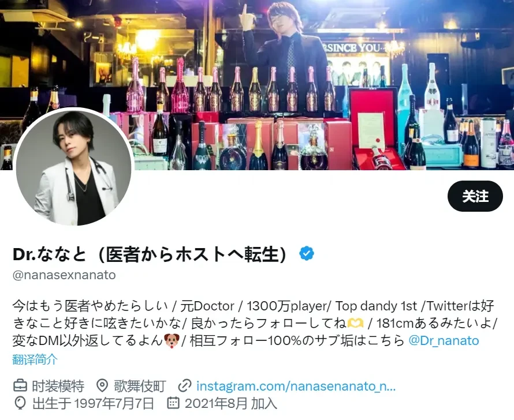Click the 时装模特 profession label

tap(58, 386)
